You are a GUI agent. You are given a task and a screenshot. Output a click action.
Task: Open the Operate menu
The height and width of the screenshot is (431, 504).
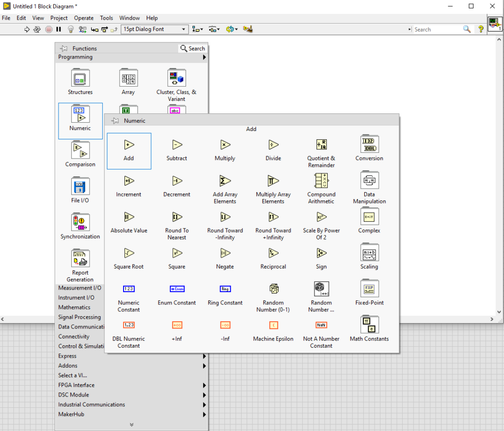84,18
